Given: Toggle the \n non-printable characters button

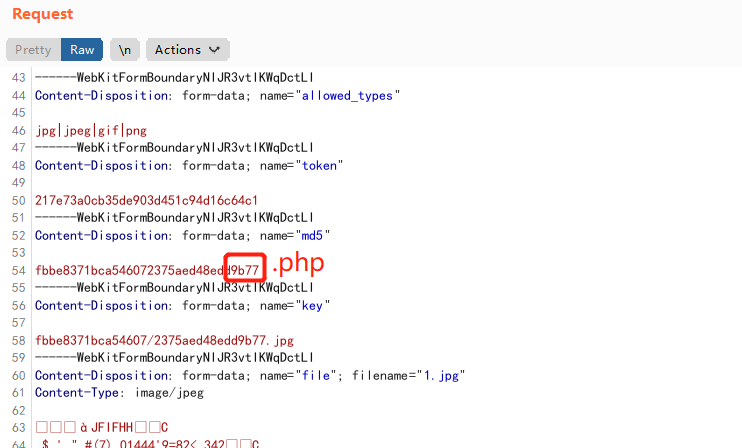Looking at the screenshot, I should (x=125, y=50).
